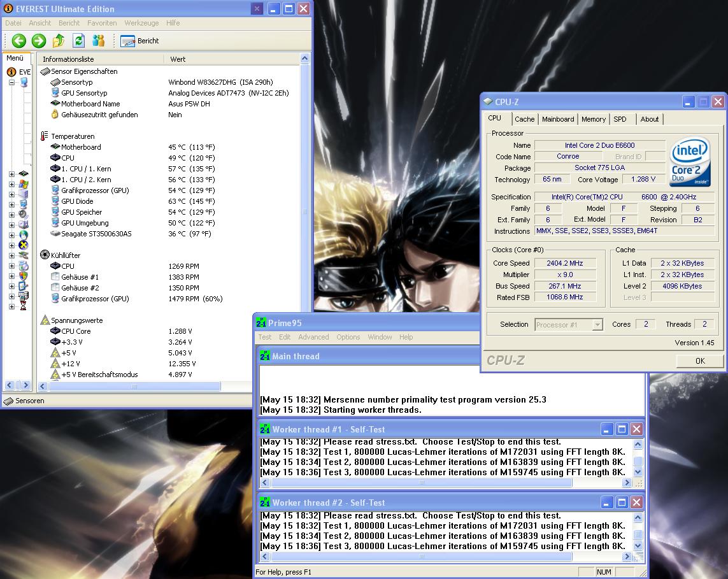Viewport: 728px width, 579px height.
Task: Collapse the Computer node in EVEREST tree
Action: tap(11, 83)
